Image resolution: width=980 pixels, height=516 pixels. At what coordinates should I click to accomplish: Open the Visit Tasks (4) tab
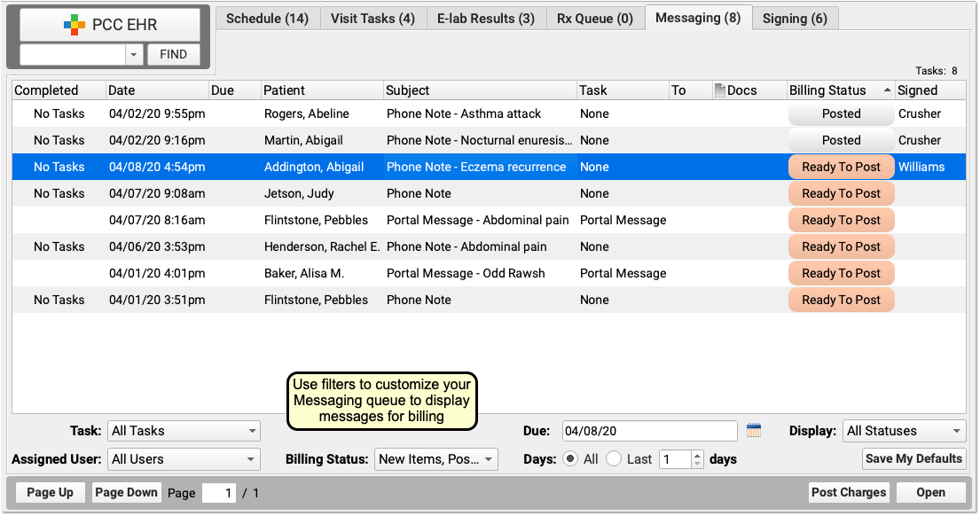(x=372, y=18)
